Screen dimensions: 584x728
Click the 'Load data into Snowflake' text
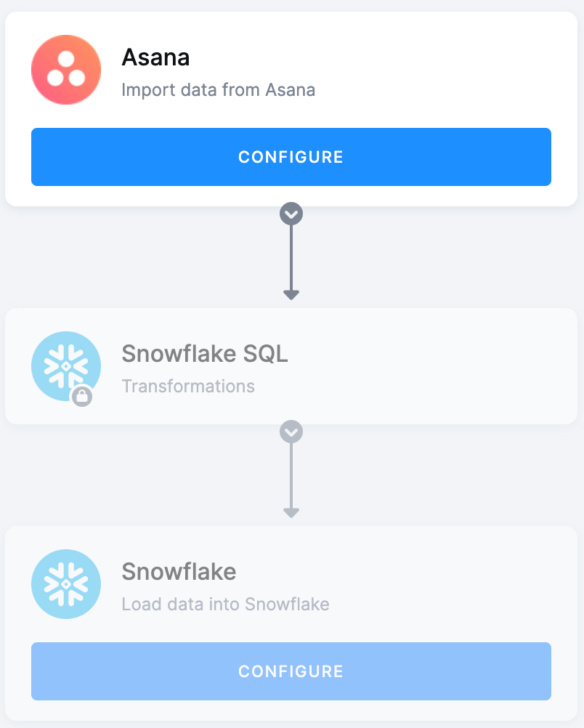click(226, 604)
